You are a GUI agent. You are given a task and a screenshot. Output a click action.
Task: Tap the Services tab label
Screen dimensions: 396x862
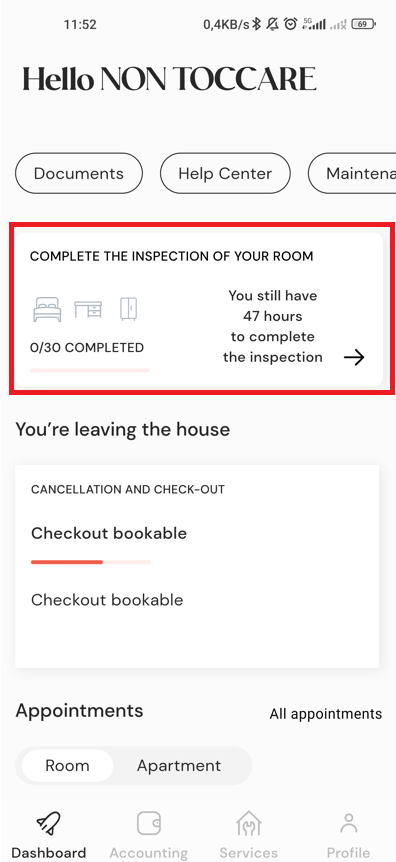(x=249, y=853)
